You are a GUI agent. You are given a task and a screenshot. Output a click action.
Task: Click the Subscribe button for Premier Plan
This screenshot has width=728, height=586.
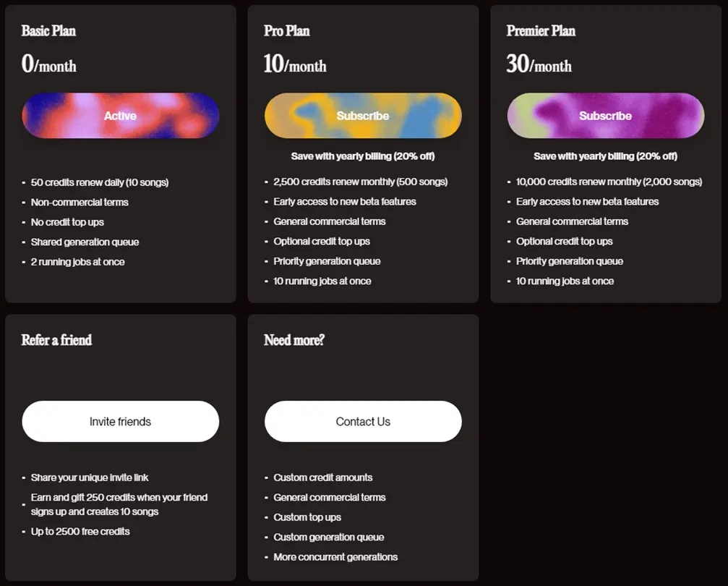(604, 115)
